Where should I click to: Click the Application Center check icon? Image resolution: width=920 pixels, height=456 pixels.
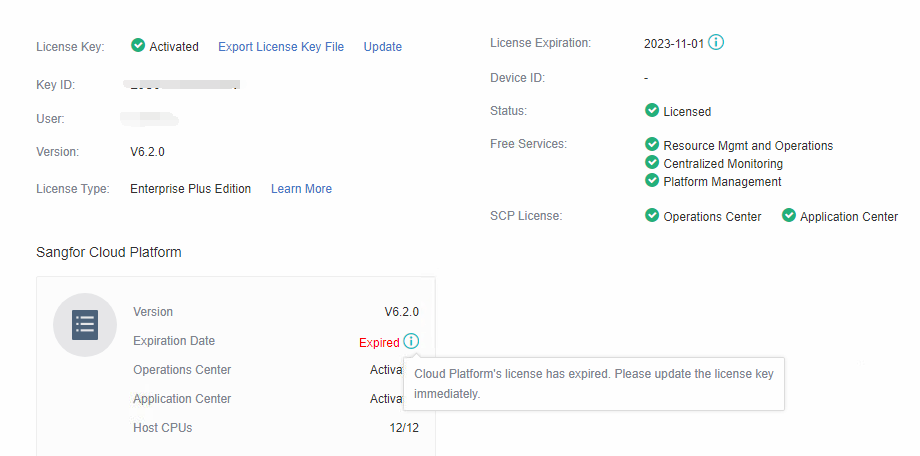point(789,216)
